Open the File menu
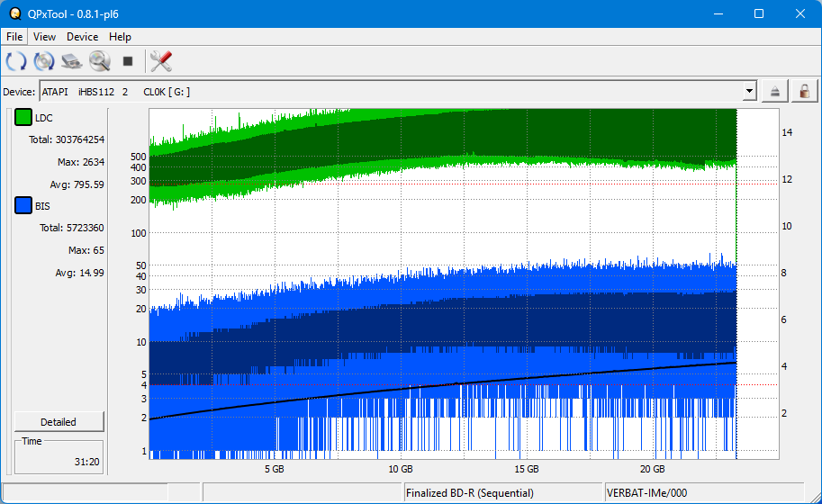822x504 pixels. click(x=15, y=37)
